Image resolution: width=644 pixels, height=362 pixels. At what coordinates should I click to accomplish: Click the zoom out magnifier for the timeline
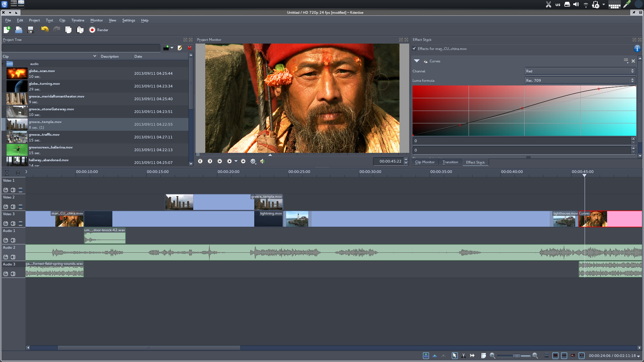point(492,356)
